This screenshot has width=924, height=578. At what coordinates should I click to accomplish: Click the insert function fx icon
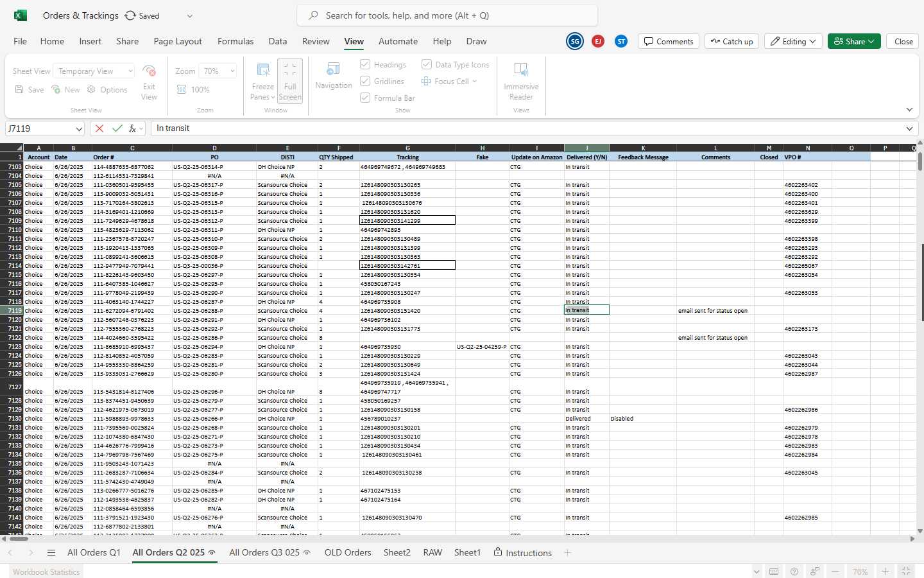point(133,128)
